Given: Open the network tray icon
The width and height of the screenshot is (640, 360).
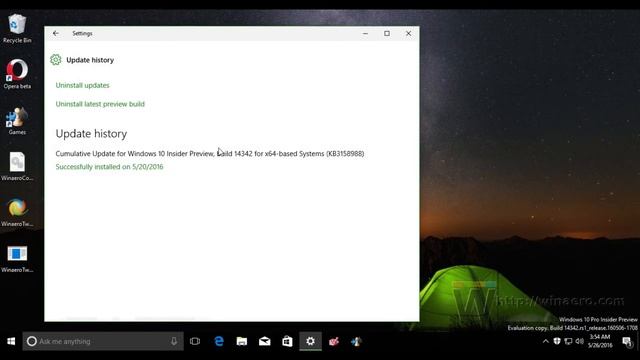Looking at the screenshot, I should [568, 341].
